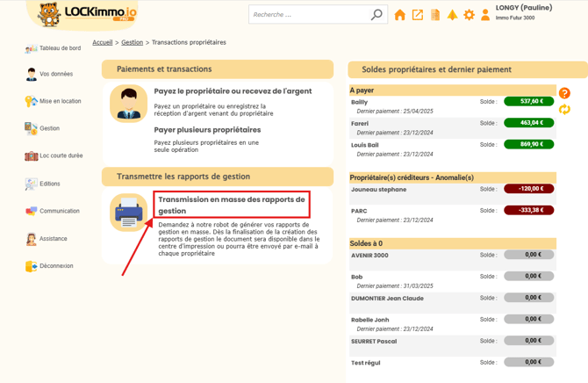Select owner Jouneau stephane
588x383 pixels.
pos(378,189)
